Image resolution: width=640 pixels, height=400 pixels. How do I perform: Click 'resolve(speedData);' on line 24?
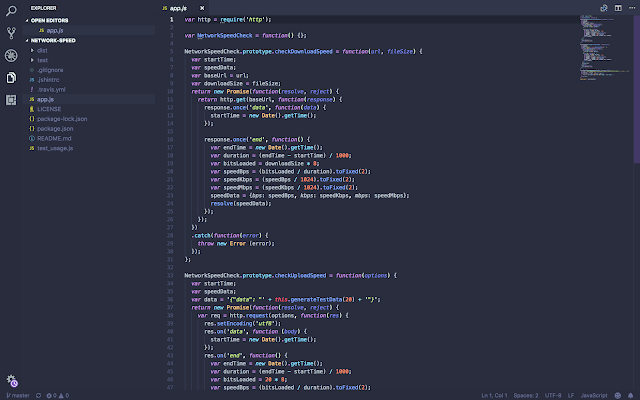241,204
